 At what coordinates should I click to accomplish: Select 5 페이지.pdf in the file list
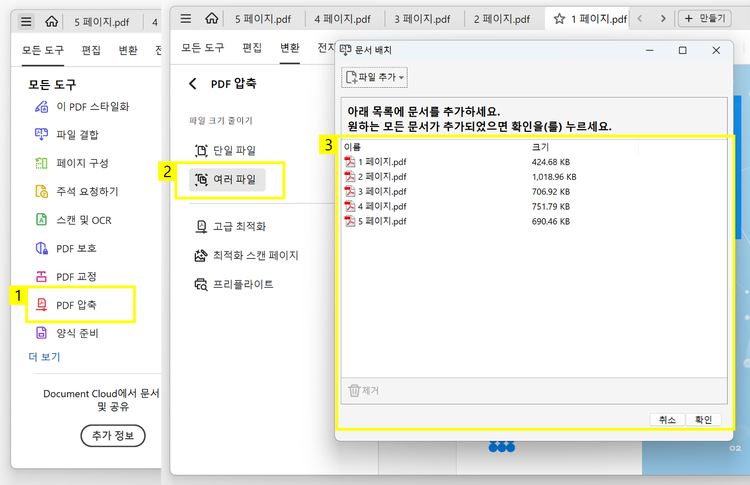pos(375,221)
